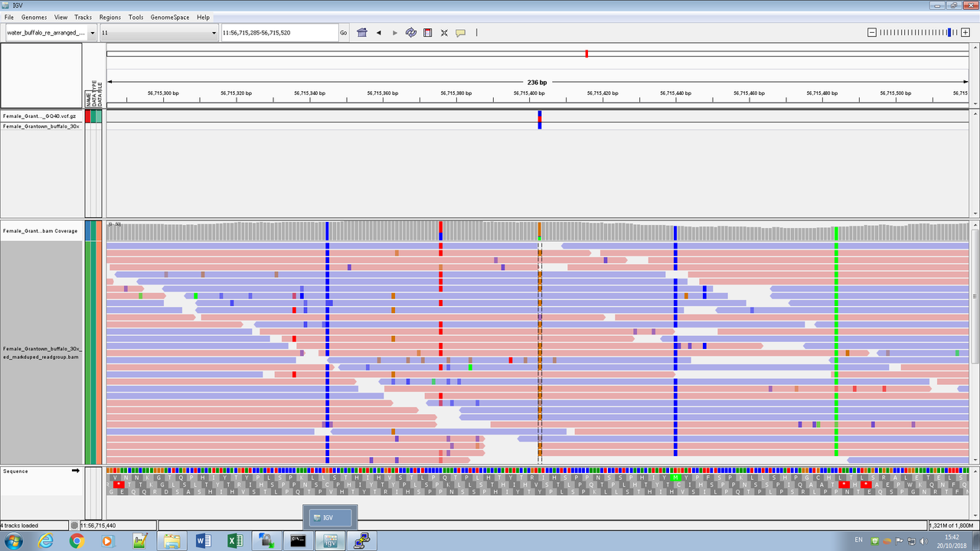Click the 11:56,715,440 position in status bar
The image size is (980, 551).
97,526
